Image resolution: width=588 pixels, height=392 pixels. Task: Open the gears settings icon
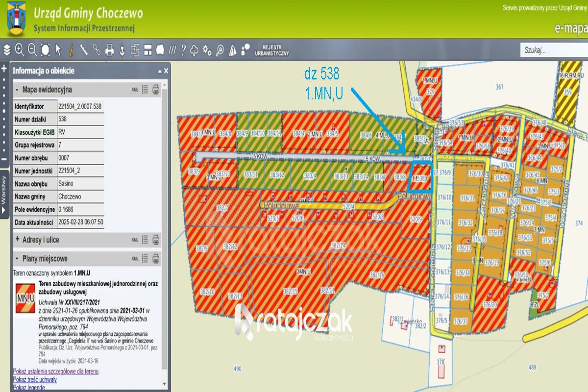coord(207,49)
